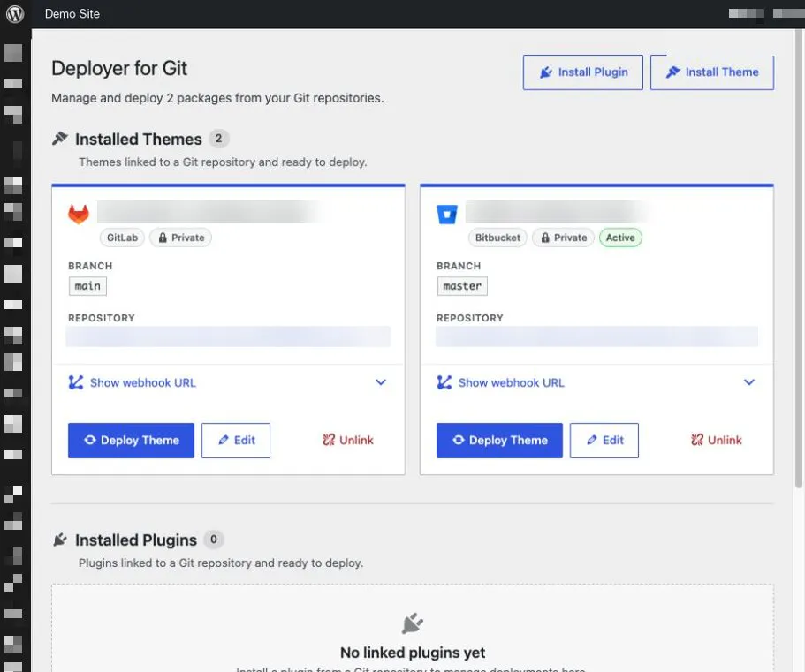Click the Bitbucket card repository URL field
Viewport: 805px width, 672px height.
point(596,336)
